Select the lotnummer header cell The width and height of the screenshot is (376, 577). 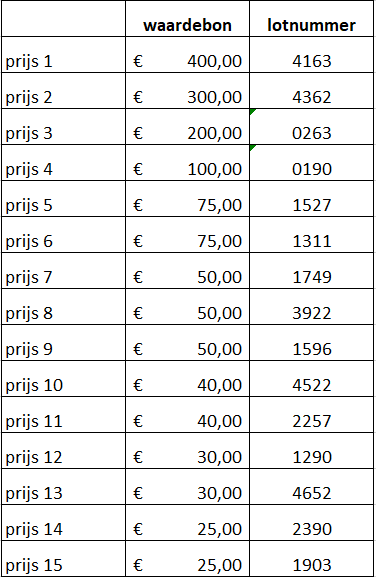311,19
